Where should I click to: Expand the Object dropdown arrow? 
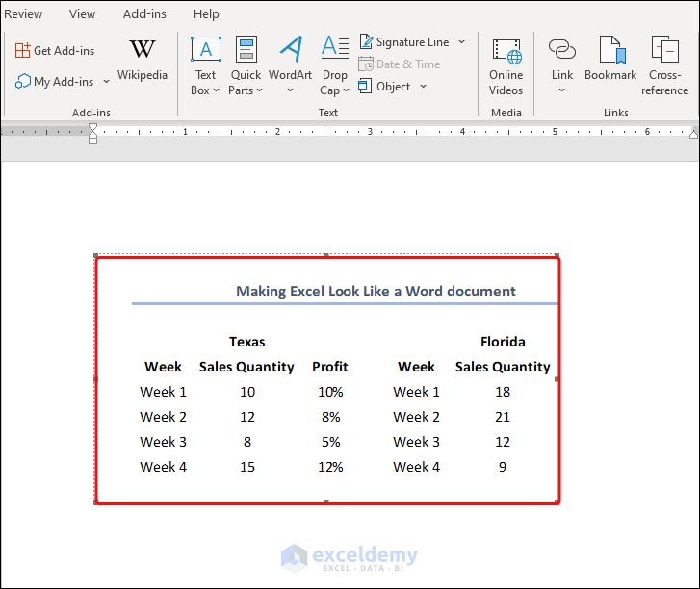[424, 86]
